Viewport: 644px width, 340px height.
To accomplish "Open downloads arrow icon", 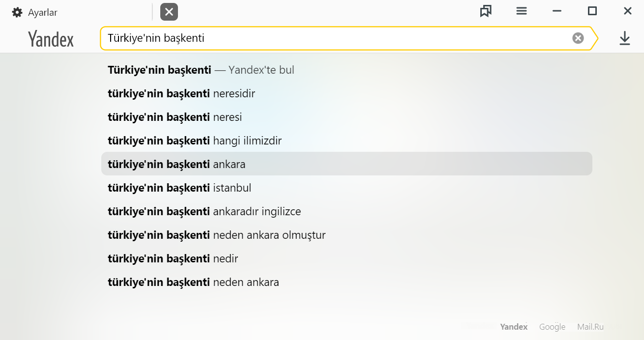I will 625,38.
